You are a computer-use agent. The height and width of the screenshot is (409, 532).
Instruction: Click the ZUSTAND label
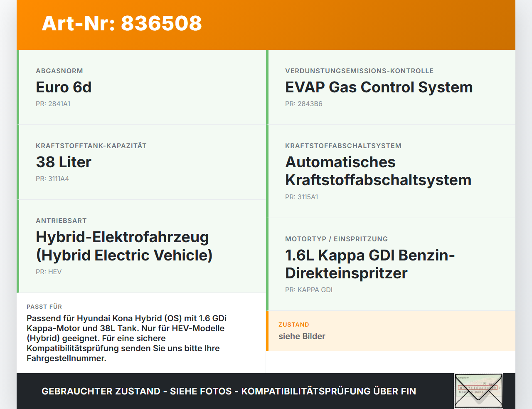[x=293, y=325]
